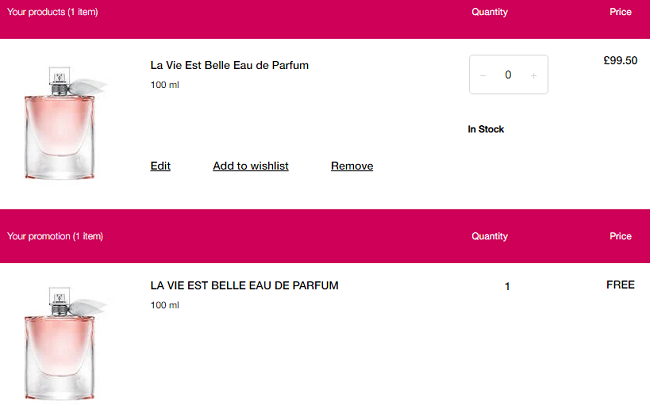Image resolution: width=650 pixels, height=405 pixels.
Task: Click the £99.50 price
Action: [x=620, y=61]
